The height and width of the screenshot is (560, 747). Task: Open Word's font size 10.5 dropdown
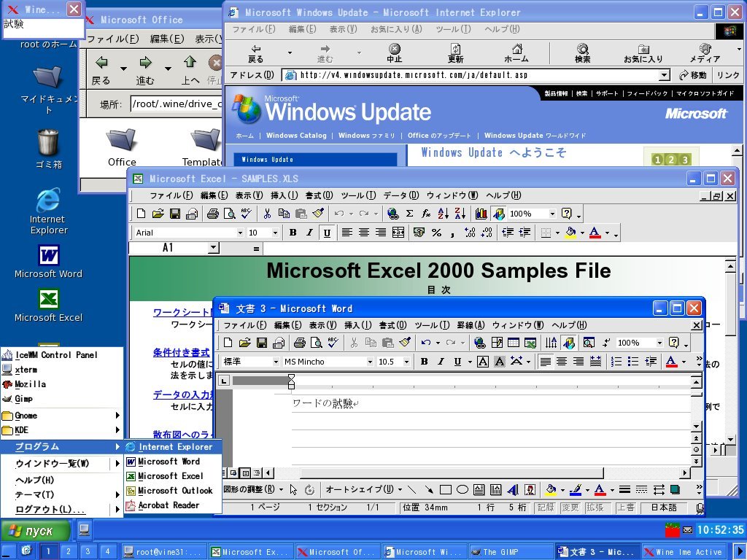pos(406,362)
